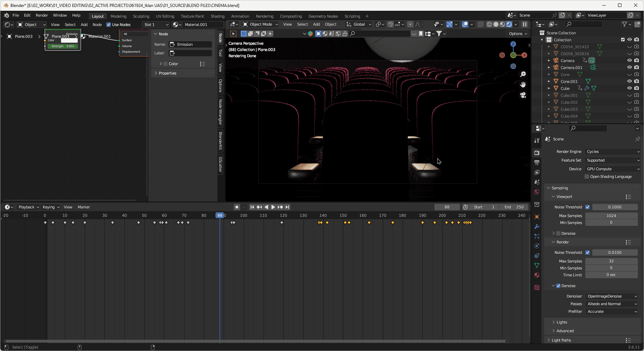Open the Tool properties tab
This screenshot has height=351, width=644.
tap(537, 140)
